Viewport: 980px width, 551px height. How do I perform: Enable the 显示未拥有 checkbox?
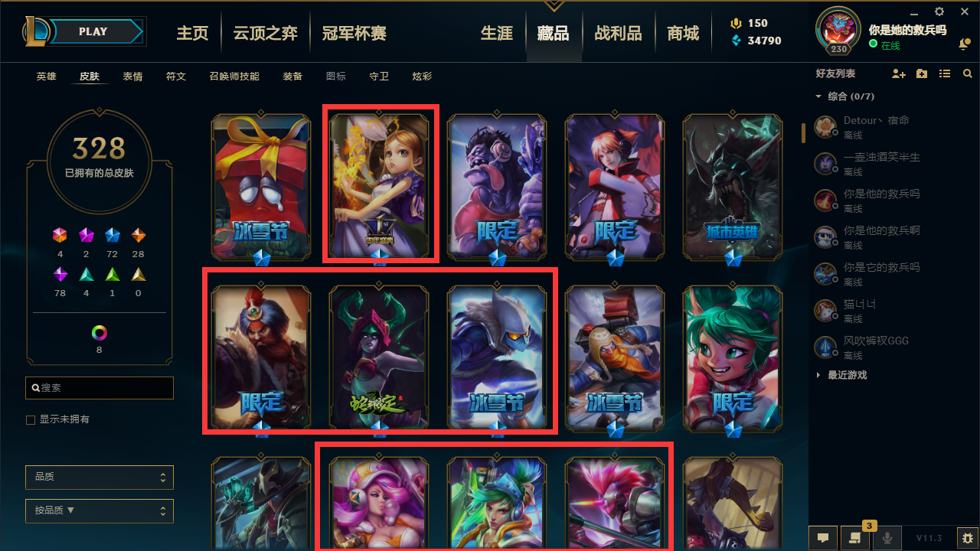coord(31,420)
